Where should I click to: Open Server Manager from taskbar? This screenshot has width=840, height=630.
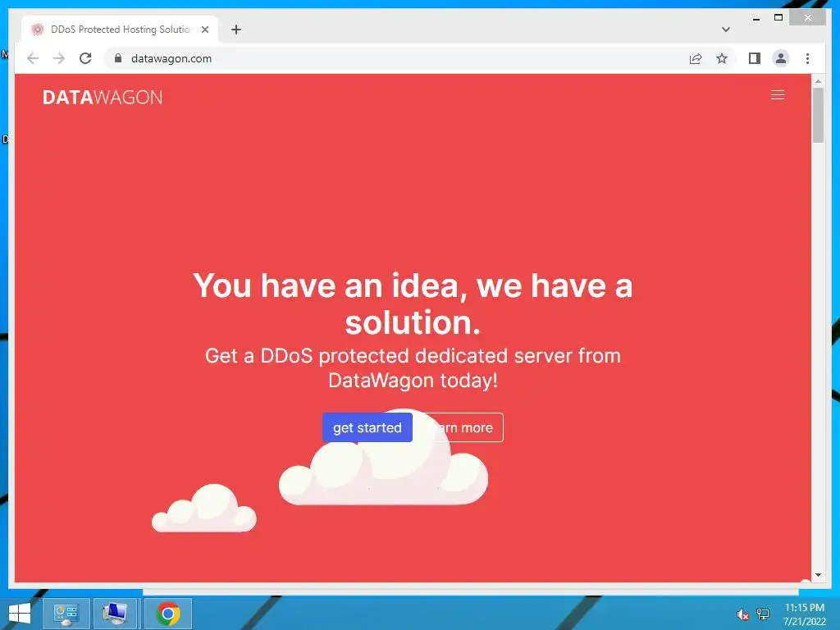tap(66, 614)
